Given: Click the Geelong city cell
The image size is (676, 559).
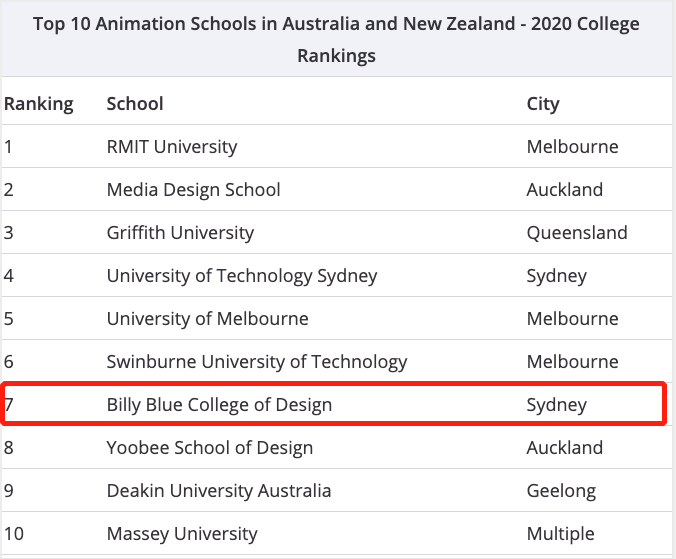Looking at the screenshot, I should coord(561,491).
